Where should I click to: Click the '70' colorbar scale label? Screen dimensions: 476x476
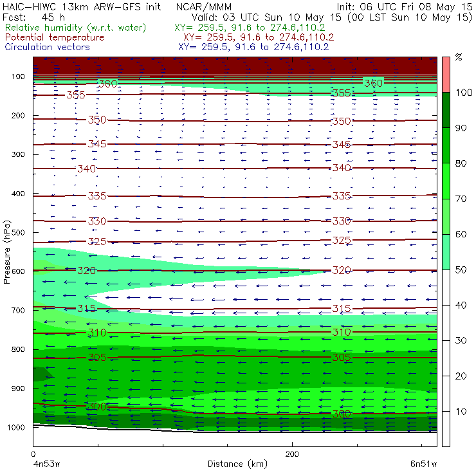461,199
